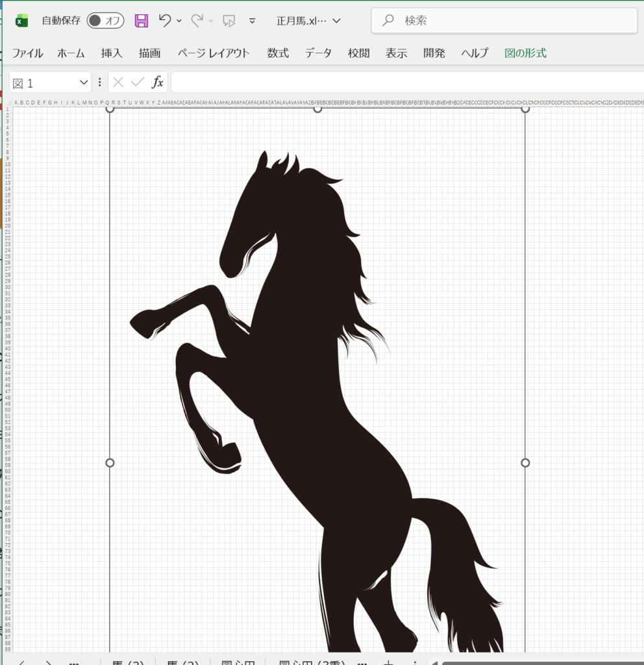Click the Redo arrow icon

(x=197, y=21)
